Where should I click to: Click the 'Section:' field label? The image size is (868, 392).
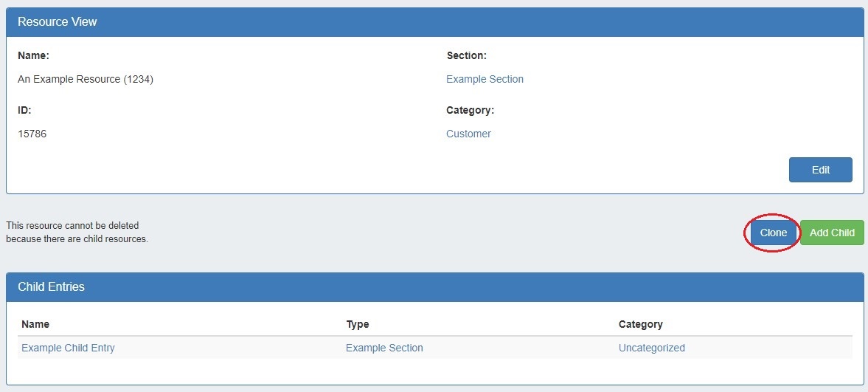[x=467, y=55]
